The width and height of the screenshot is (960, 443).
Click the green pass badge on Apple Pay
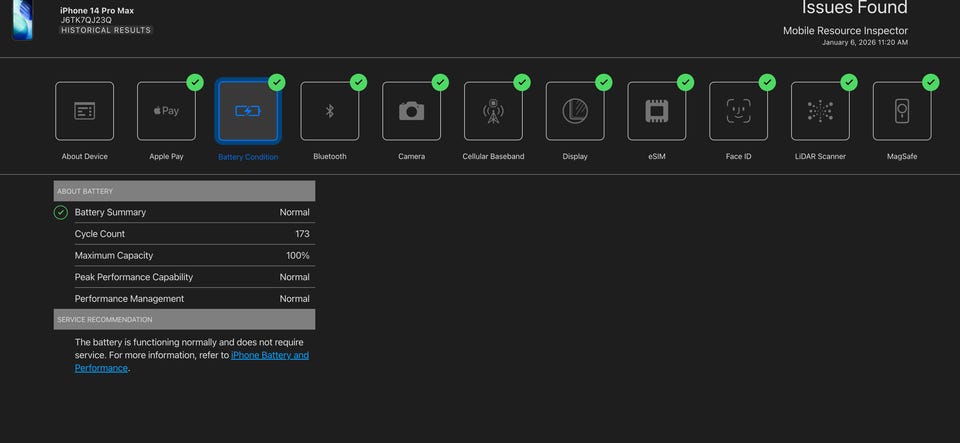(195, 82)
